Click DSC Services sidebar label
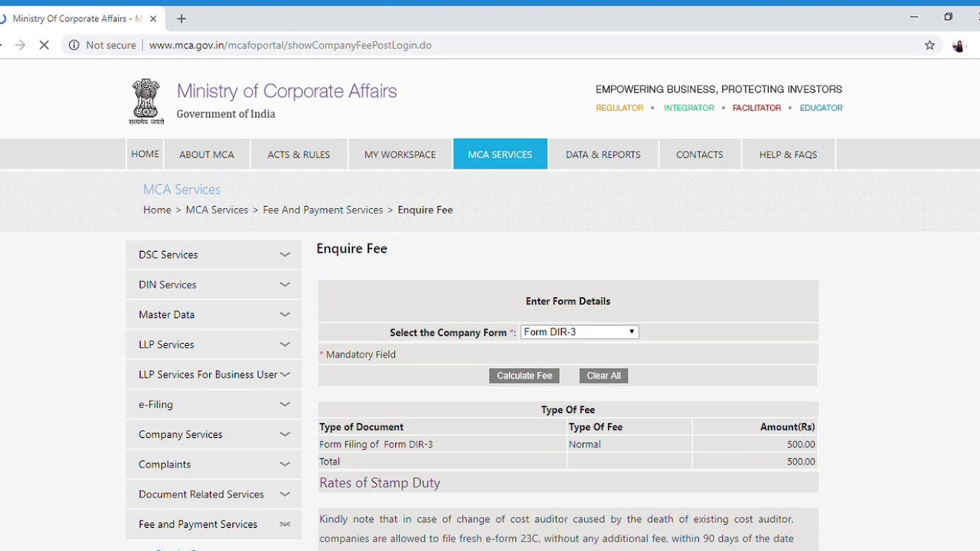 (168, 255)
